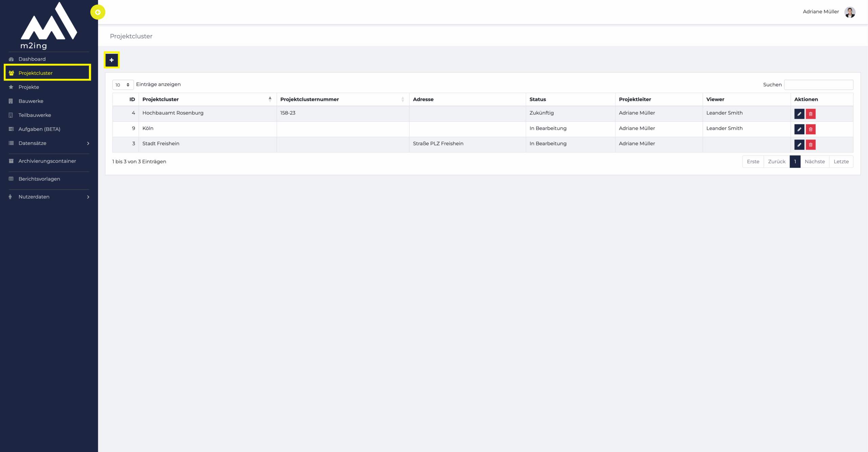Click pencil icon for Stadt Freishein
The height and width of the screenshot is (452, 868).
(x=799, y=145)
